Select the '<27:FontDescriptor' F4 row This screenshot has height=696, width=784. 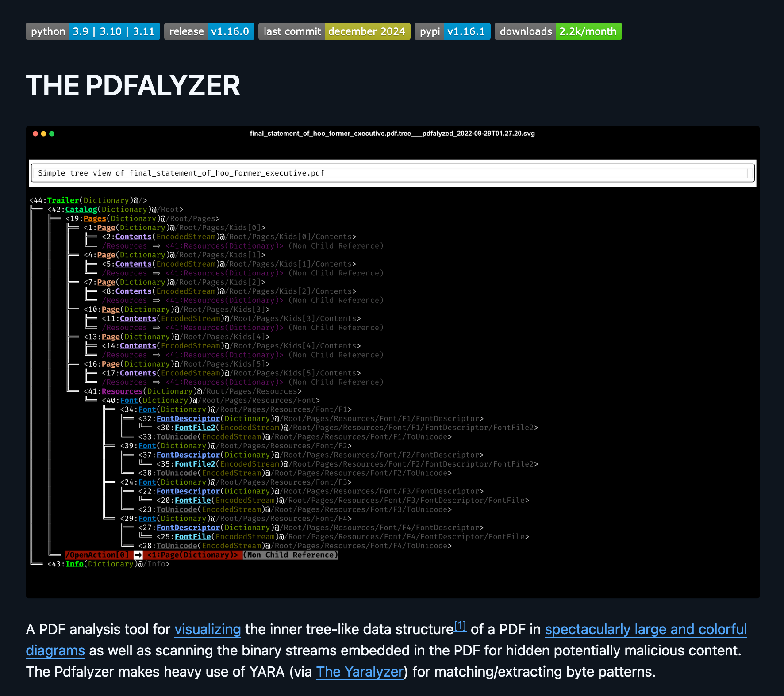pyautogui.click(x=311, y=528)
